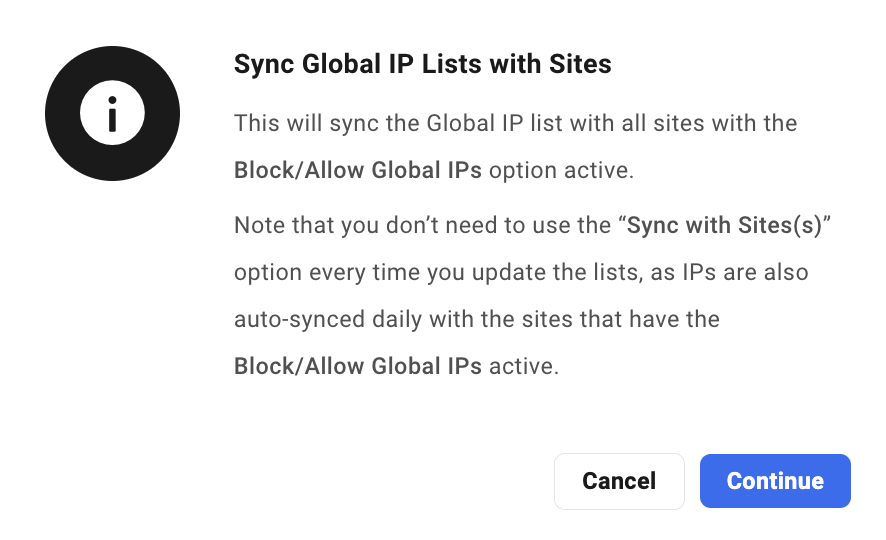Click the word 'Sync' in the dialog title
Viewport: 886px width, 540px height.
[x=264, y=64]
